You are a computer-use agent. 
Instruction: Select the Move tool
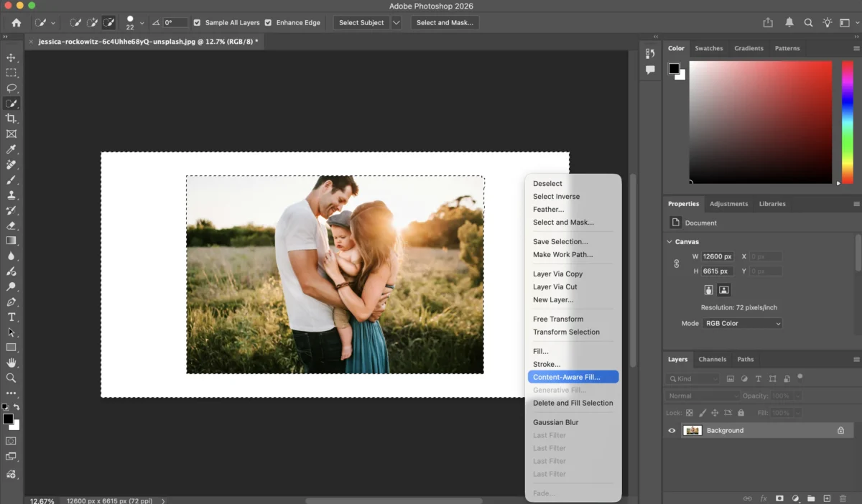[11, 57]
